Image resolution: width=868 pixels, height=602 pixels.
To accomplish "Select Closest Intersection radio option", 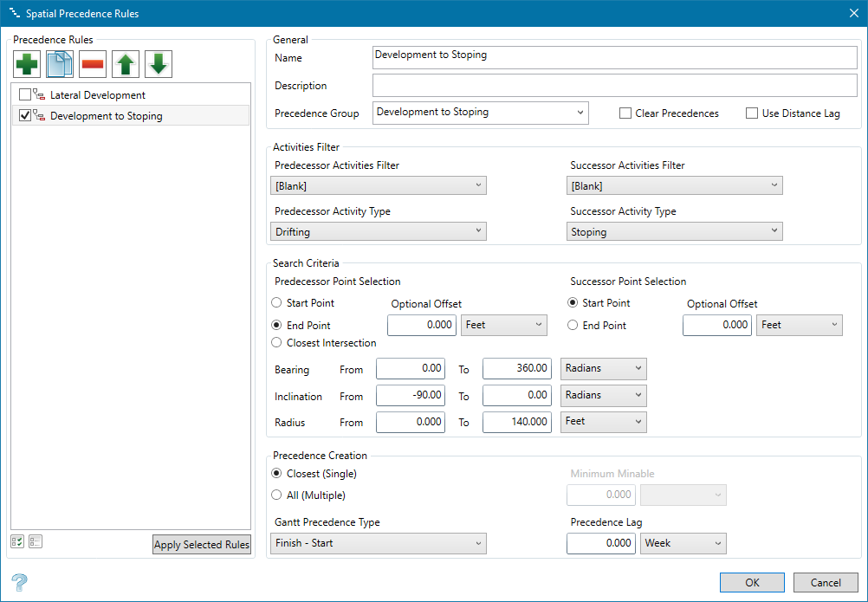I will click(277, 343).
